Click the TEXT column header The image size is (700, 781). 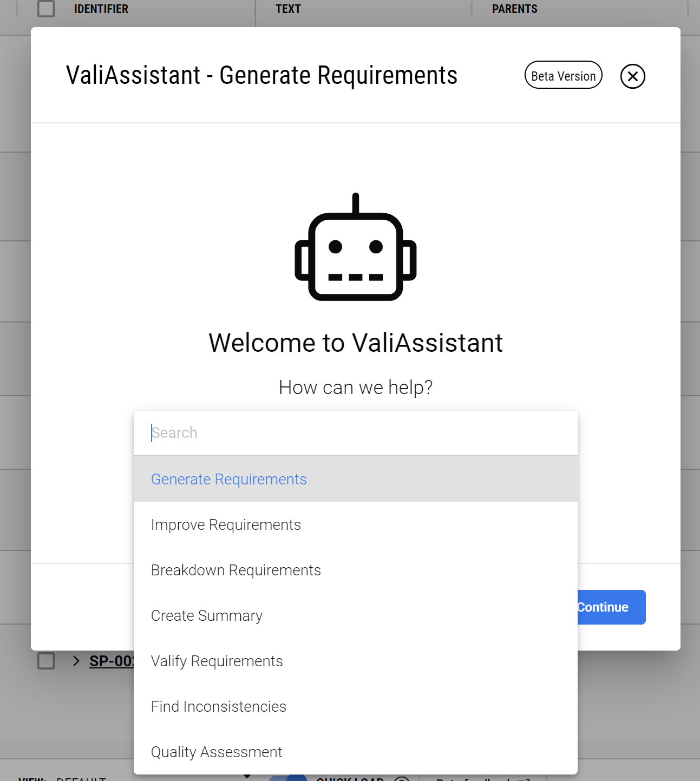(x=288, y=9)
